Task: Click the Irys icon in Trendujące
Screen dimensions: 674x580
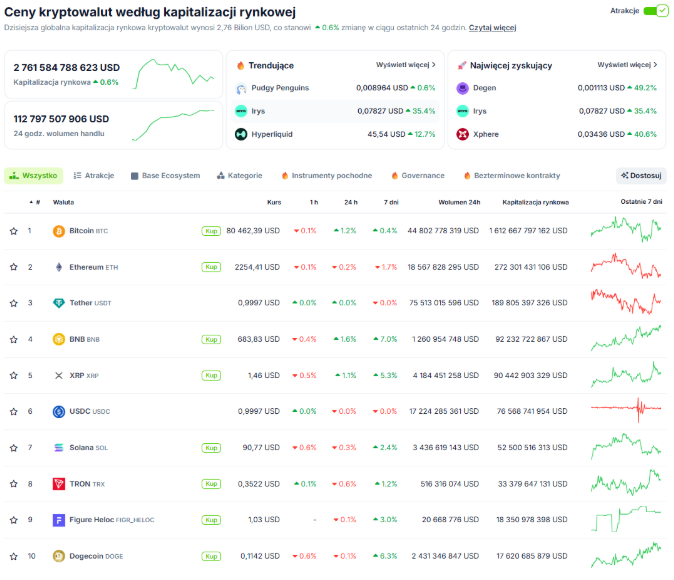Action: (x=241, y=111)
